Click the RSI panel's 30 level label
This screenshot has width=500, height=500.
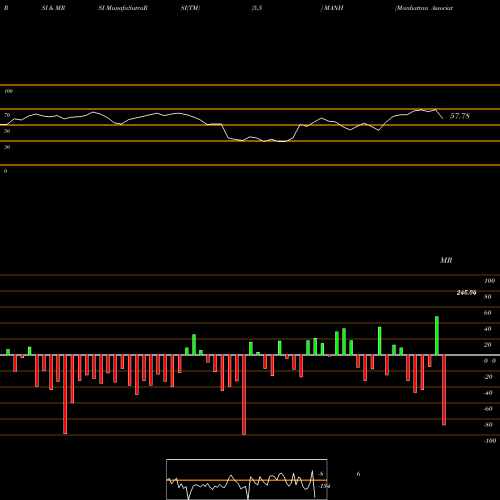pyautogui.click(x=7, y=147)
